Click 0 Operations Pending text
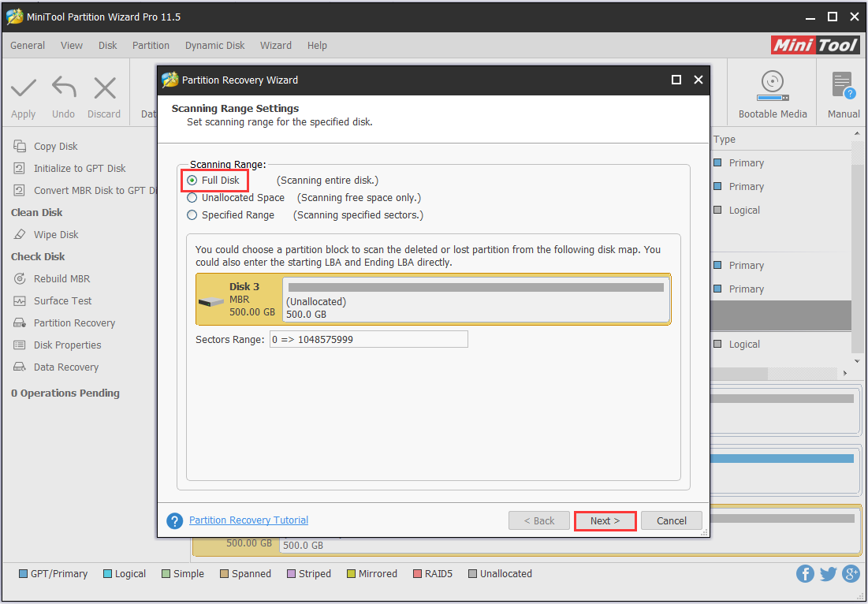Image resolution: width=868 pixels, height=604 pixels. pyautogui.click(x=65, y=393)
